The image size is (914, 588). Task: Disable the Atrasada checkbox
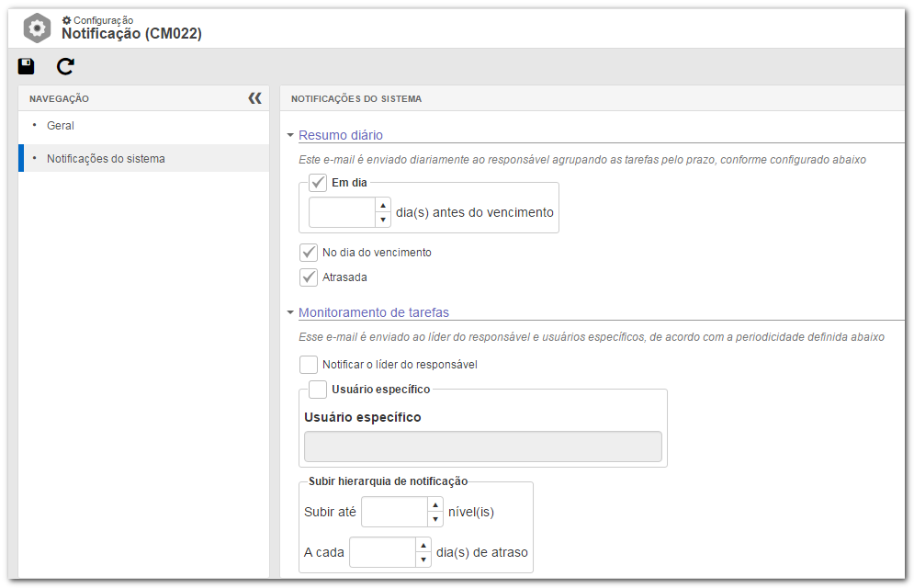309,277
